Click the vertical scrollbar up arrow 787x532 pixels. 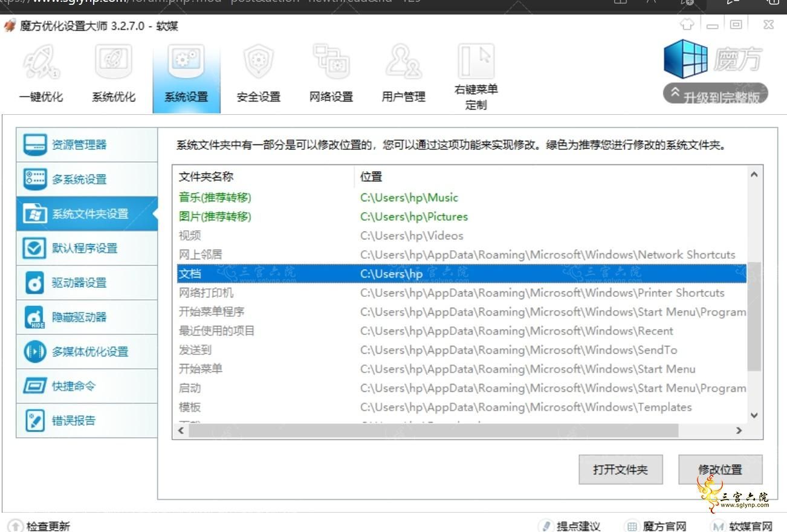pyautogui.click(x=754, y=174)
